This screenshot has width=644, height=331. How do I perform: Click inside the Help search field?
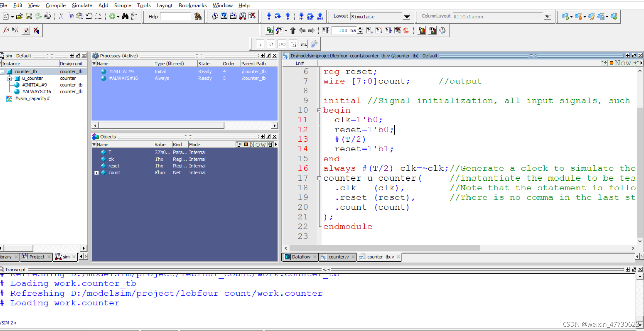pyautogui.click(x=176, y=16)
